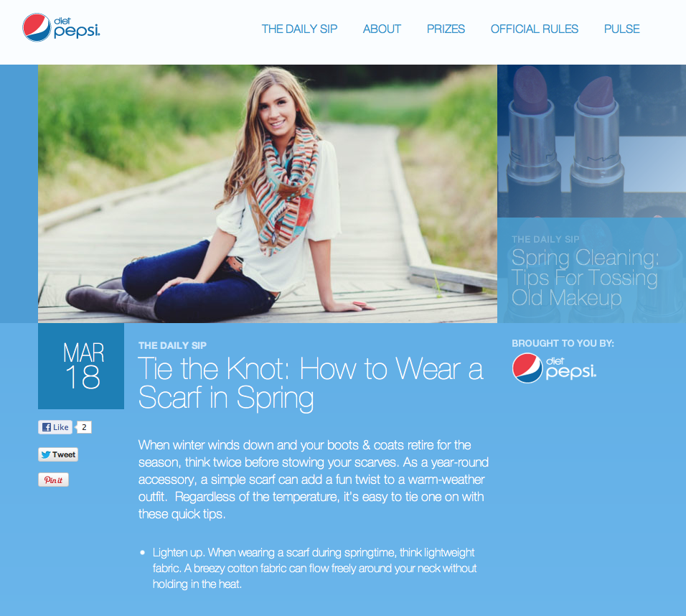This screenshot has width=686, height=616.
Task: View the Official Rules page
Action: 534,29
